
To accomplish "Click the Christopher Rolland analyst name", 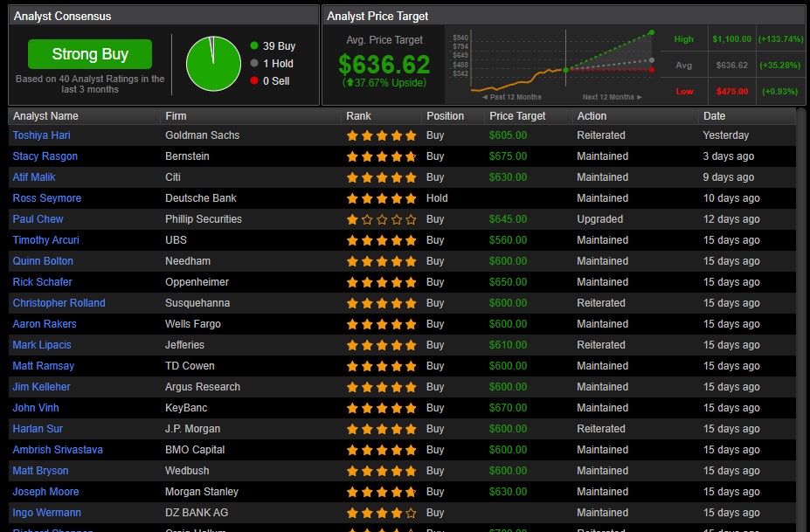I will coord(59,303).
